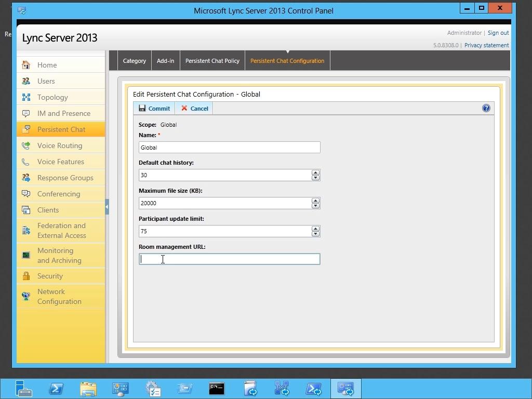The height and width of the screenshot is (399, 532).
Task: Collapse the sidebar with the splitter arrow
Action: coord(107,207)
